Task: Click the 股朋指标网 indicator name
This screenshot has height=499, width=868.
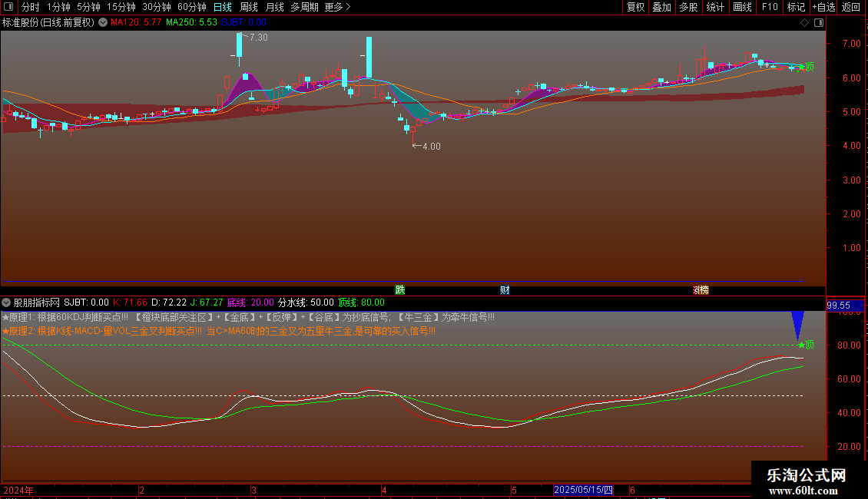Action: click(37, 302)
